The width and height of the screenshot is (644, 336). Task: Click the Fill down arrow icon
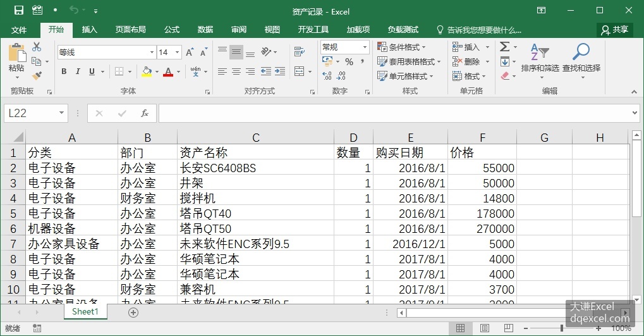click(505, 61)
